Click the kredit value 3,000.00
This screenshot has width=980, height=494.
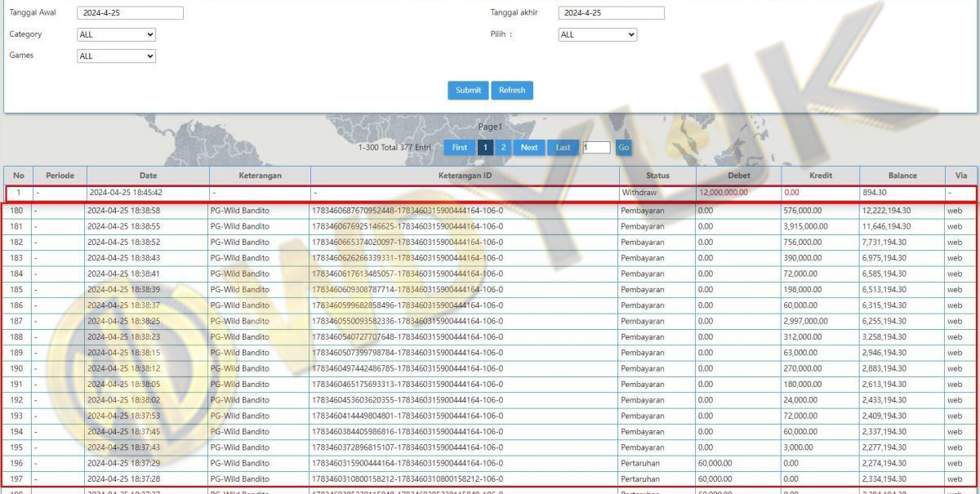click(798, 447)
